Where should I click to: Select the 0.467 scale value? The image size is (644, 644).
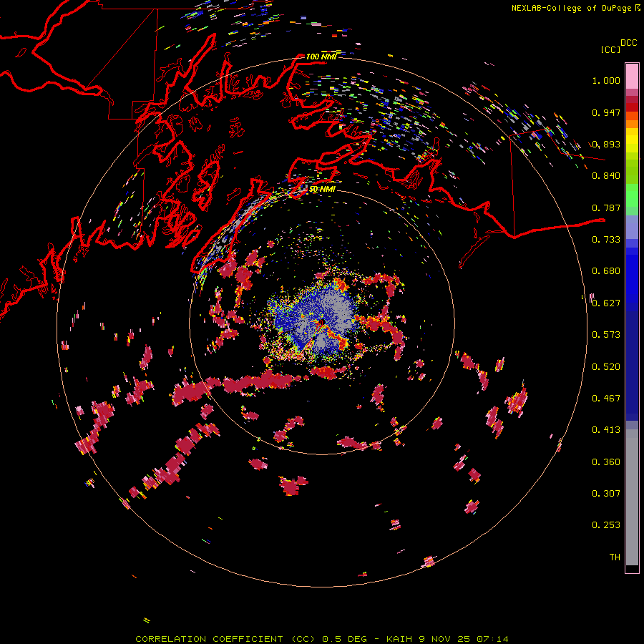pyautogui.click(x=606, y=399)
